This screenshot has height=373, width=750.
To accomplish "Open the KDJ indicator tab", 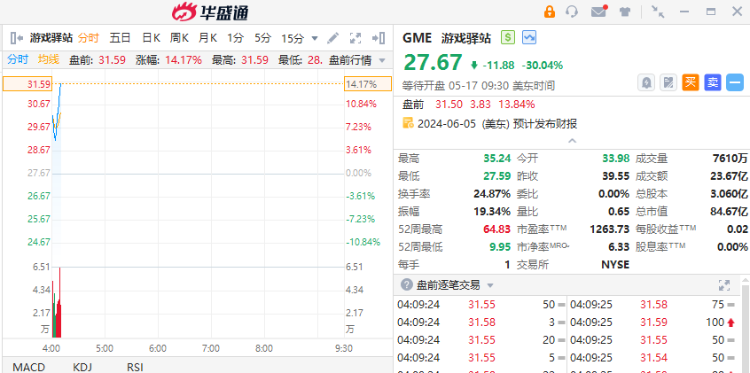I will click(x=82, y=367).
